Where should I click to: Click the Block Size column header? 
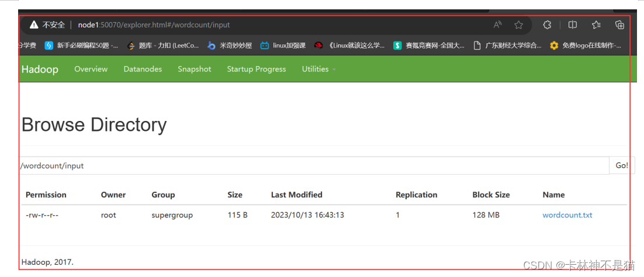(x=491, y=195)
